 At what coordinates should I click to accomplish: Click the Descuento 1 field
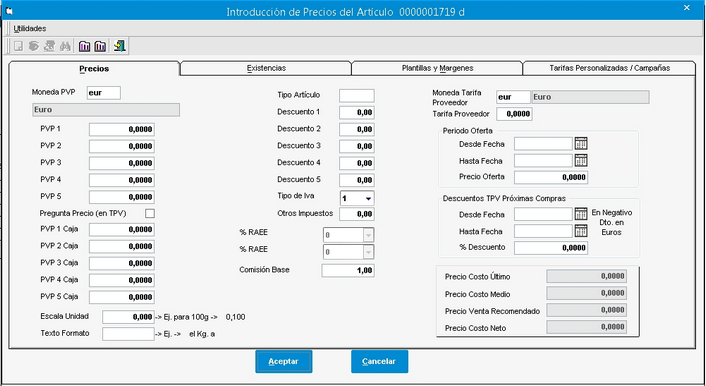click(x=357, y=112)
